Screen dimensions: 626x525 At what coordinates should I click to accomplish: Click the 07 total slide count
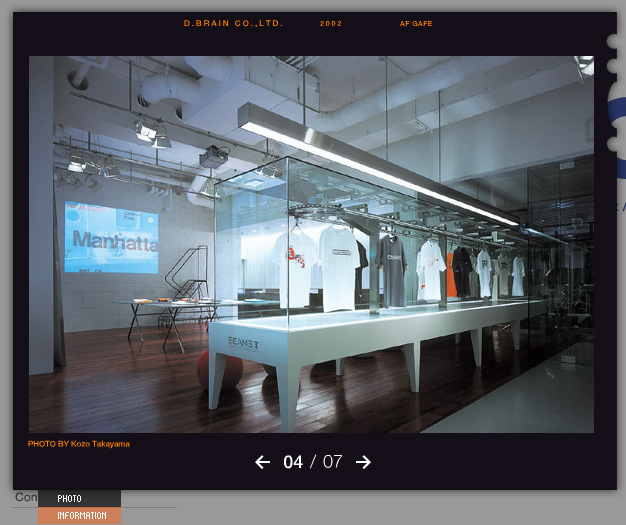coord(332,462)
